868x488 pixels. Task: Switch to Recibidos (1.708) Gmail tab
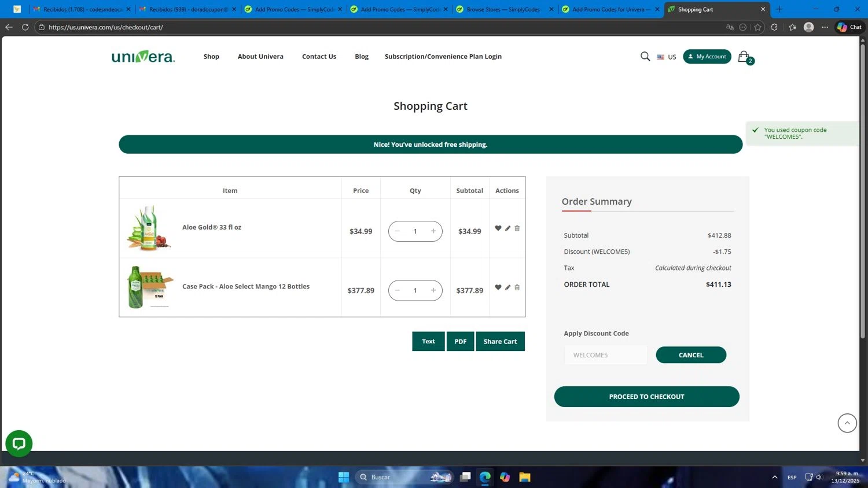tap(82, 9)
